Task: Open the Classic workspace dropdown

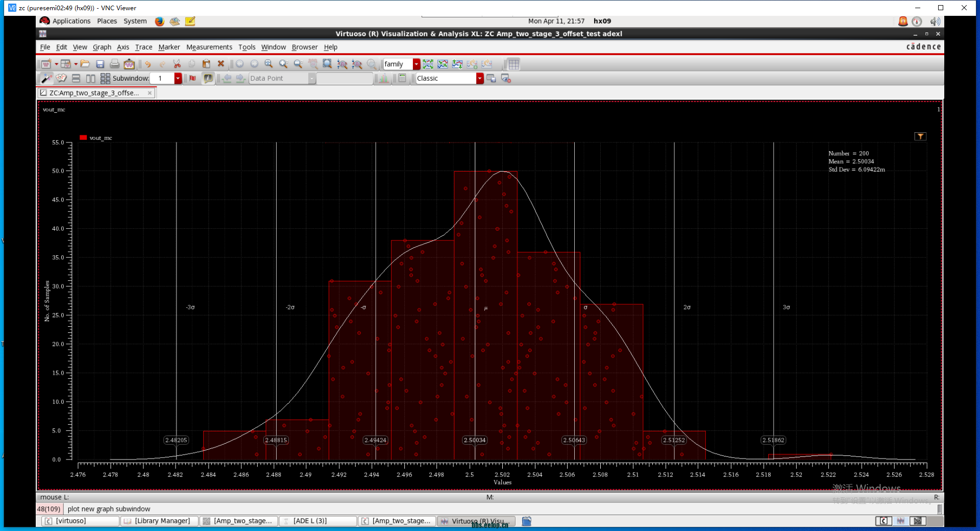Action: (x=480, y=78)
